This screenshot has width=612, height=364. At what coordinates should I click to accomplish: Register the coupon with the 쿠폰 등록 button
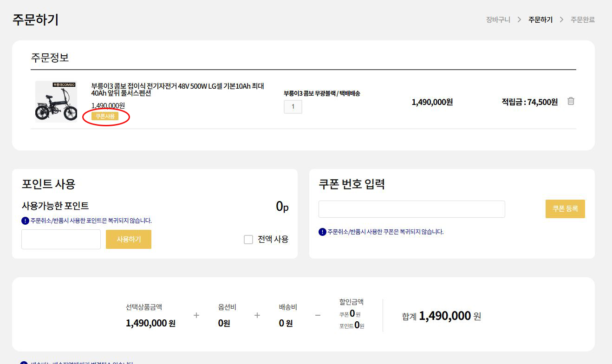coord(565,209)
